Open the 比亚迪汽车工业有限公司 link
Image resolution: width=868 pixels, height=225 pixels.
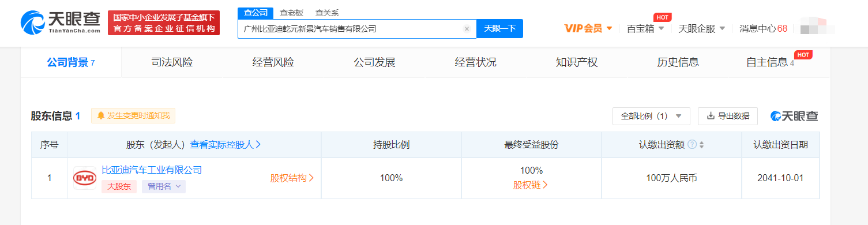pyautogui.click(x=152, y=170)
